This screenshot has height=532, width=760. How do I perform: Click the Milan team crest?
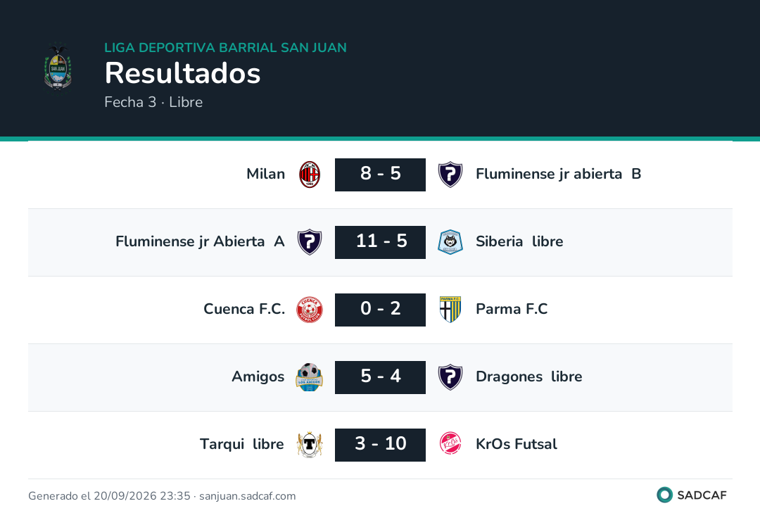click(309, 175)
